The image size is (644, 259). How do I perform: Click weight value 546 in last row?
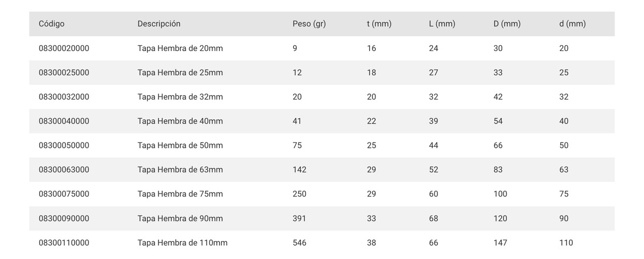click(299, 243)
